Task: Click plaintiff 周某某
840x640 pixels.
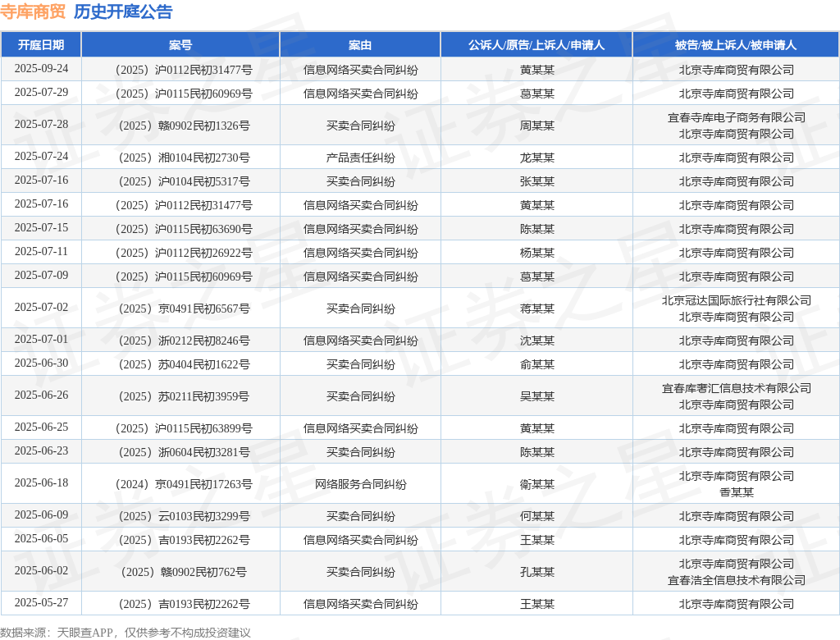Action: [x=536, y=126]
